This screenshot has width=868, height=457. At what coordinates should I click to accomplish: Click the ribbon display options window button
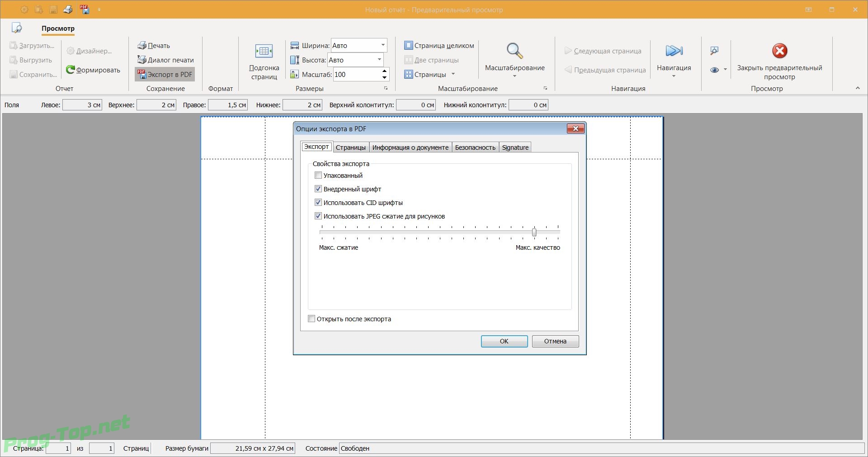pyautogui.click(x=809, y=10)
